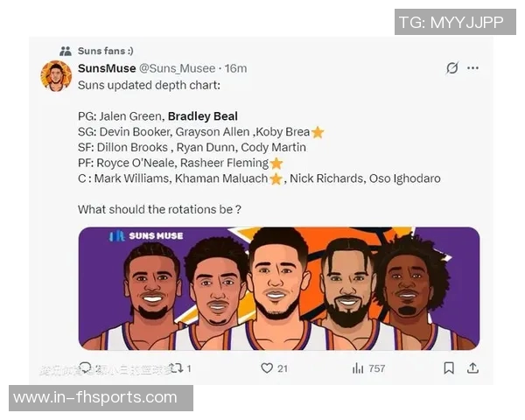This screenshot has width=525, height=420.
Task: Click the reply comment bubble icon
Action: 85,367
